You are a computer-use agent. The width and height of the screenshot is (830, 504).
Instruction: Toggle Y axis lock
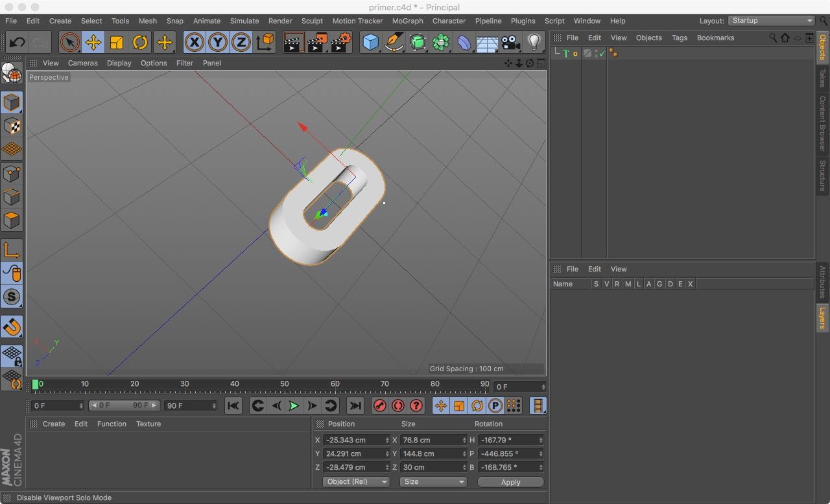218,43
